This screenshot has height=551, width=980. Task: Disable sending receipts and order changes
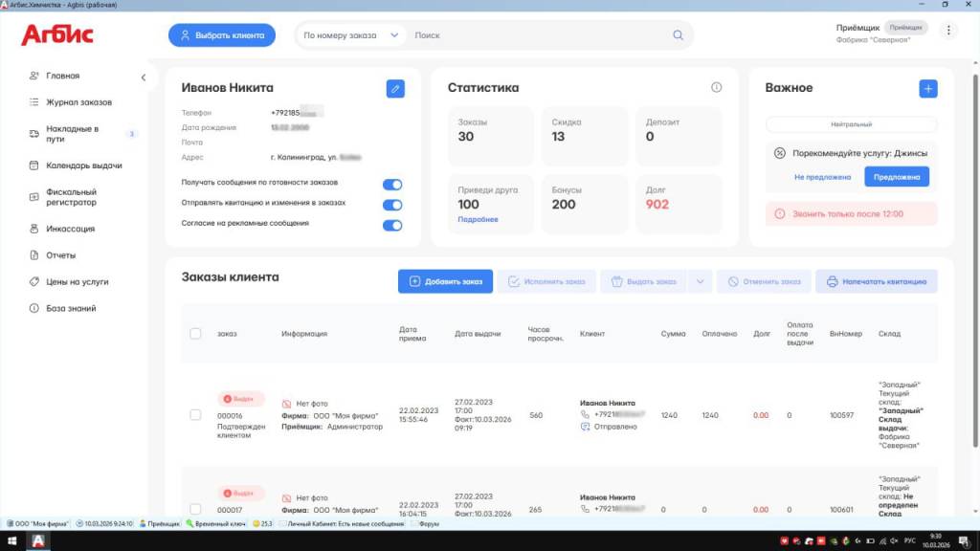(392, 205)
